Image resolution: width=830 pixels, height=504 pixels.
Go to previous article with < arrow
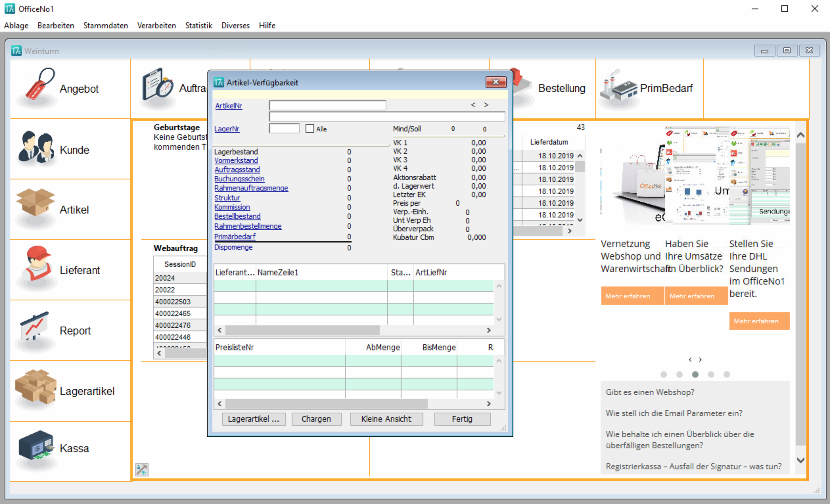(x=473, y=105)
